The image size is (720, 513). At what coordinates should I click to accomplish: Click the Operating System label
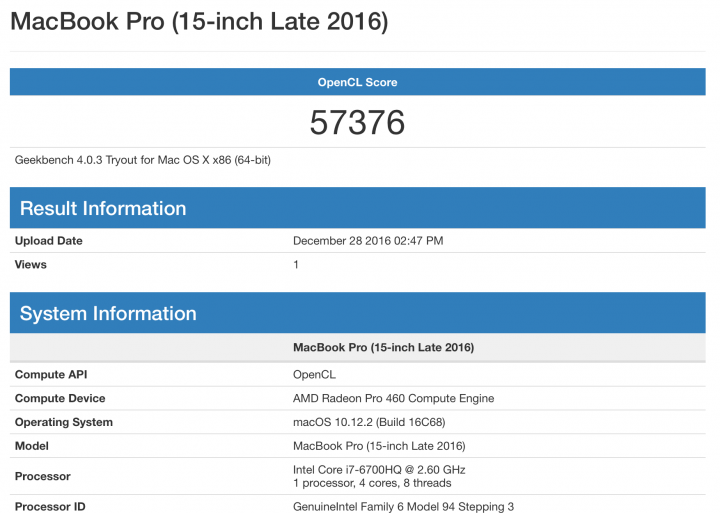click(64, 422)
